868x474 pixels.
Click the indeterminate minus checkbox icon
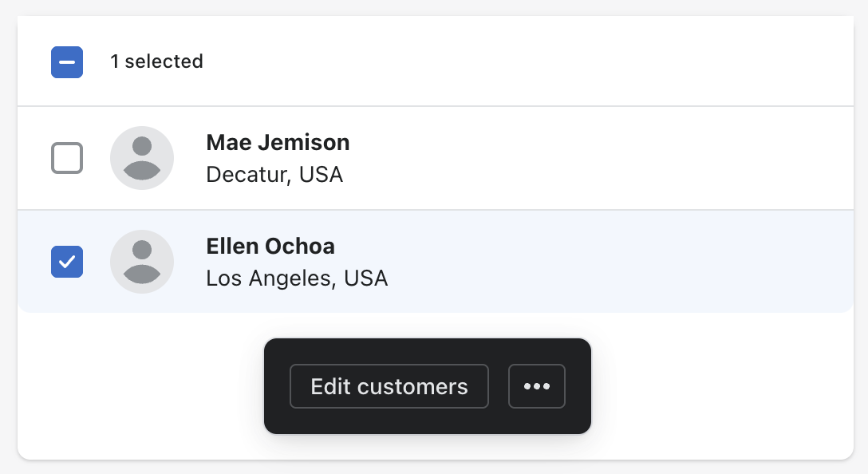(67, 62)
